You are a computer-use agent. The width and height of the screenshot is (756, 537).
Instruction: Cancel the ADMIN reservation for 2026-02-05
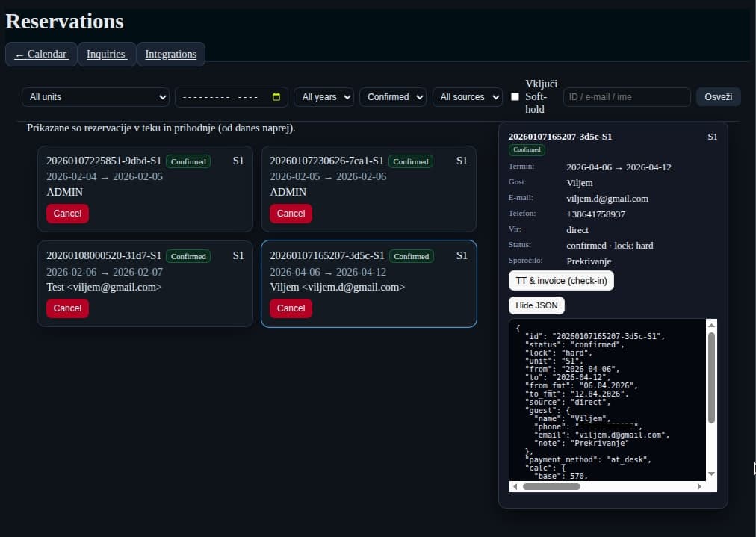pos(291,214)
